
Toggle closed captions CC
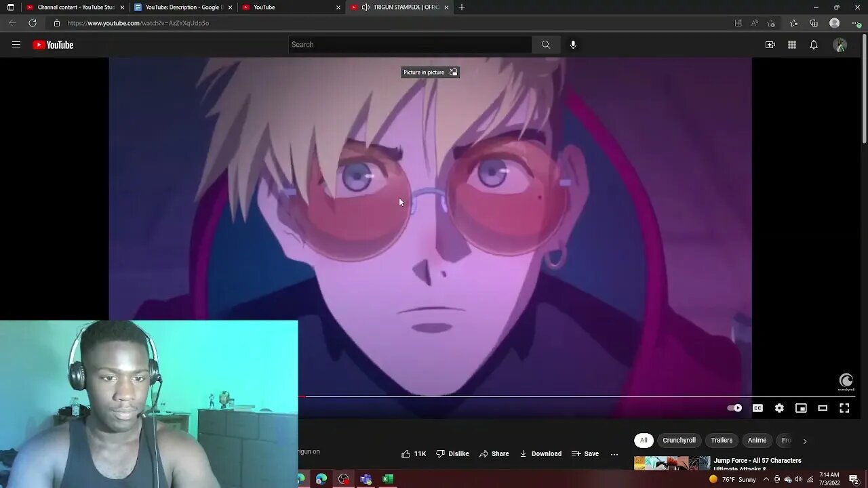point(757,408)
